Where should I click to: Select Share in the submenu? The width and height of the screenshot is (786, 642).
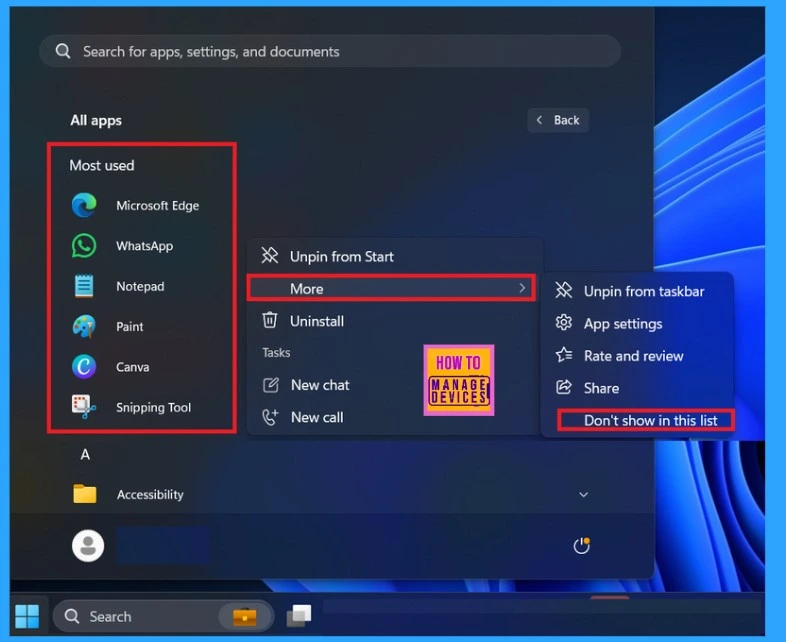point(637,388)
